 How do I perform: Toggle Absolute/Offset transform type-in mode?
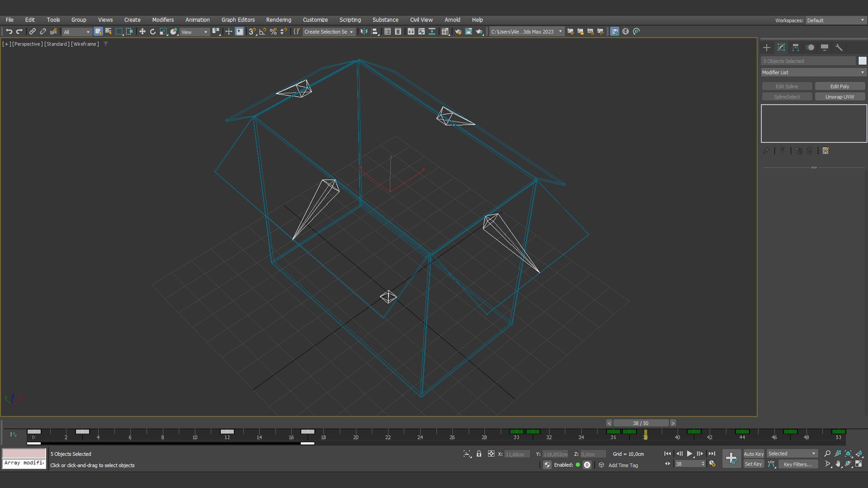click(491, 454)
